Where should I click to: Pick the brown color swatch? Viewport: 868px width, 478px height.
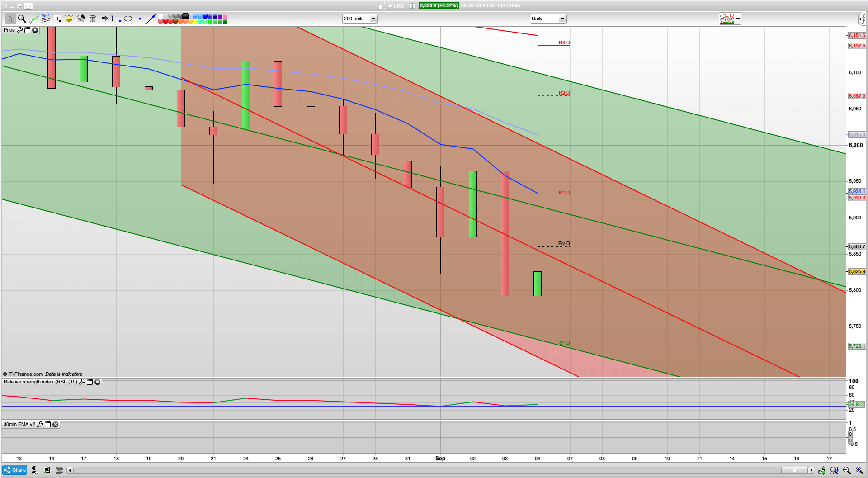[175, 21]
